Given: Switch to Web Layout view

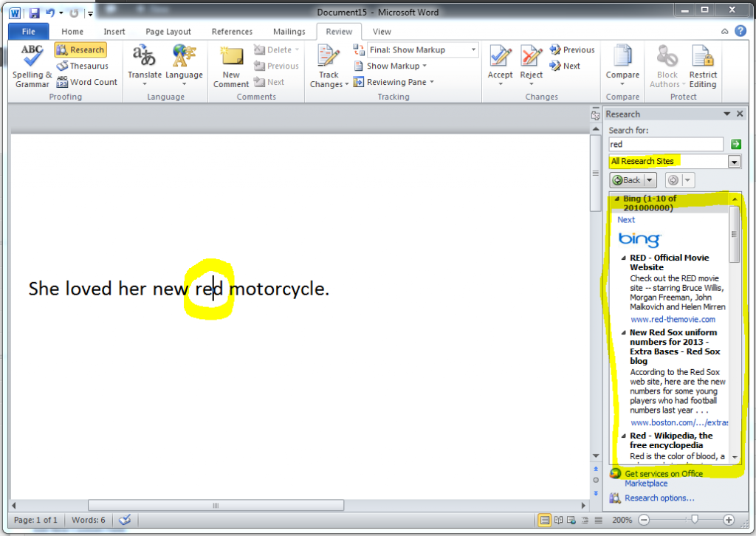Looking at the screenshot, I should (x=571, y=520).
